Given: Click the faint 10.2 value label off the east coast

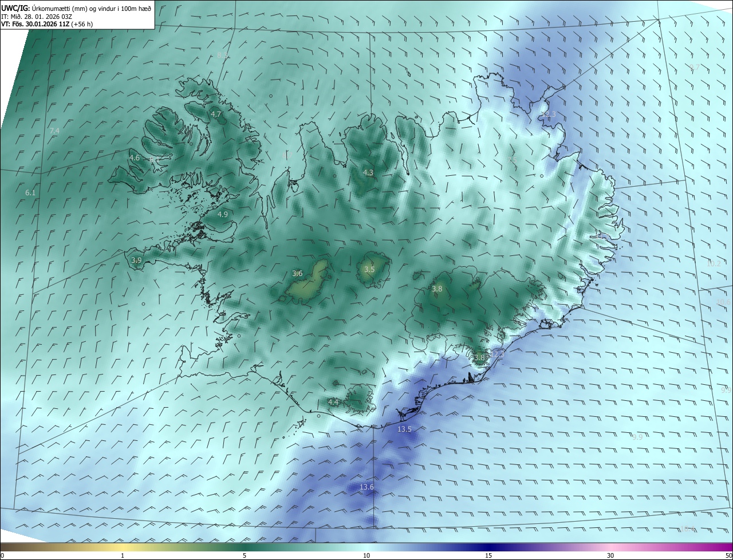Looking at the screenshot, I should click(x=714, y=263).
